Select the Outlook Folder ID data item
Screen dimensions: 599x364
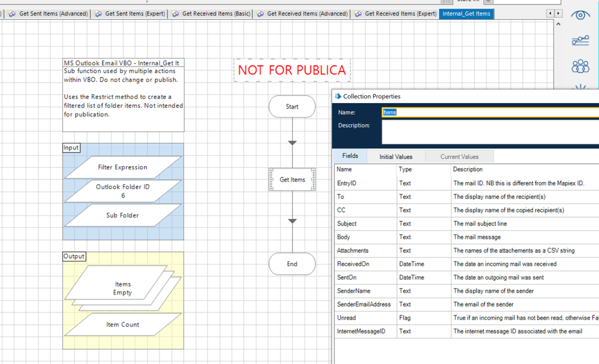pyautogui.click(x=122, y=191)
